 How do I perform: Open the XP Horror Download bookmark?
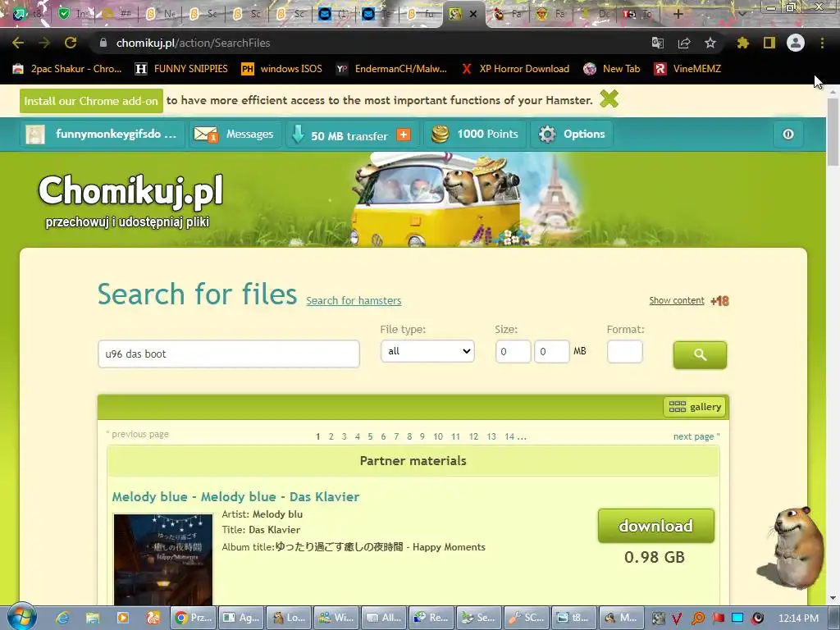click(515, 69)
